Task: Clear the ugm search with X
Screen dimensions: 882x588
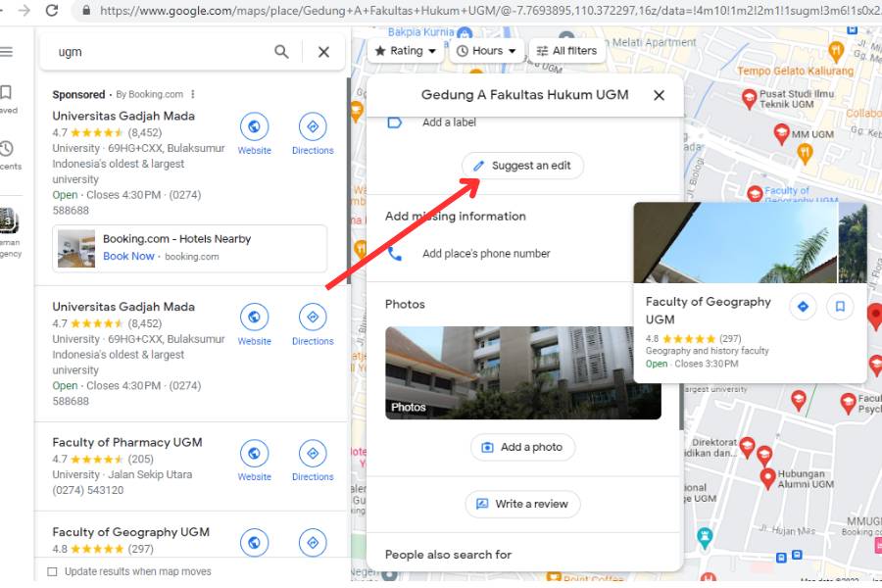Action: (x=323, y=52)
